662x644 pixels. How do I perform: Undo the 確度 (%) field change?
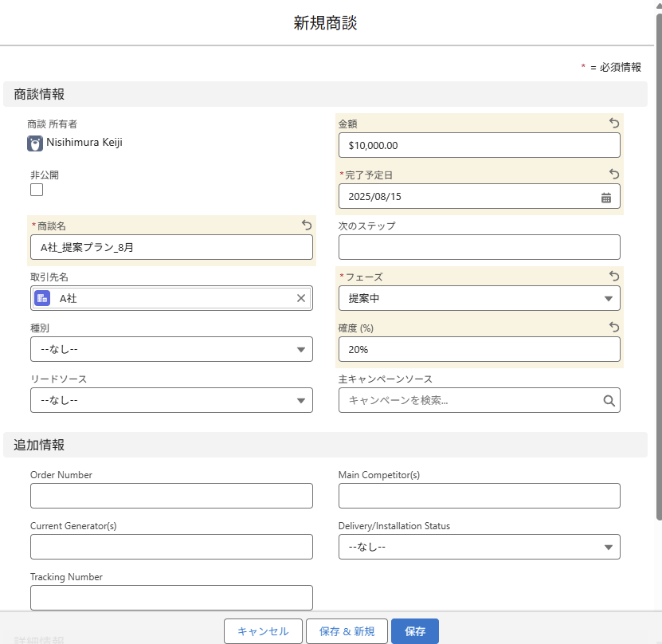(x=614, y=328)
